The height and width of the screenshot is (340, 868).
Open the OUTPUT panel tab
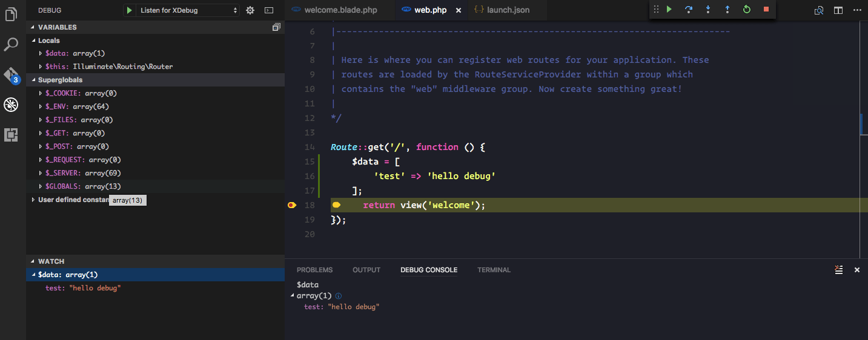pyautogui.click(x=366, y=270)
